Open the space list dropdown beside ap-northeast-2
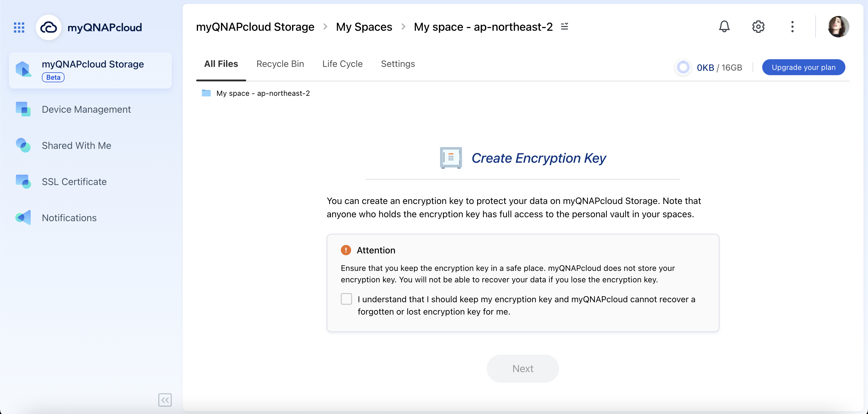The width and height of the screenshot is (868, 414). (x=565, y=26)
